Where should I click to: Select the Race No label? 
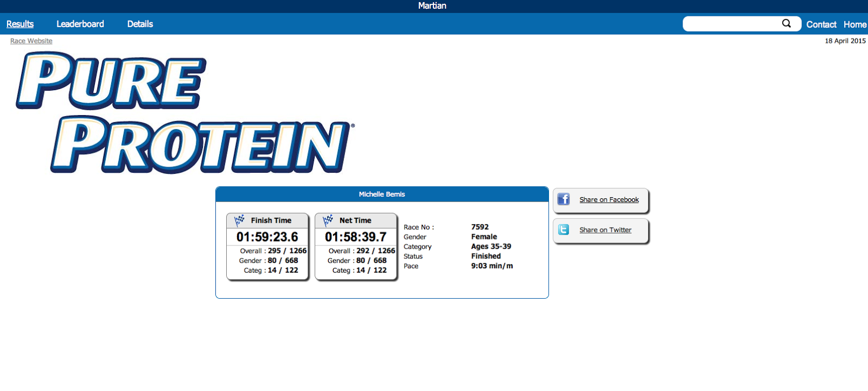[x=419, y=227]
